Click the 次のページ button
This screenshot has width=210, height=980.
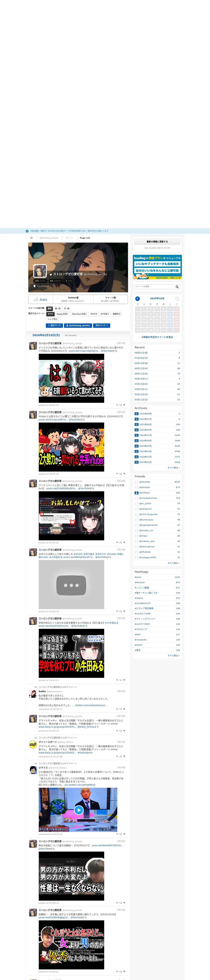101,326
